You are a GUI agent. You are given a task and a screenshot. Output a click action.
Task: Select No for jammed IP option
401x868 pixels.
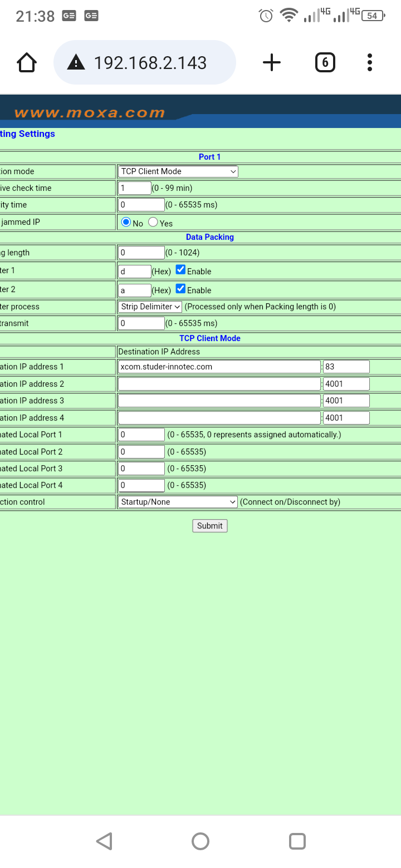click(126, 223)
